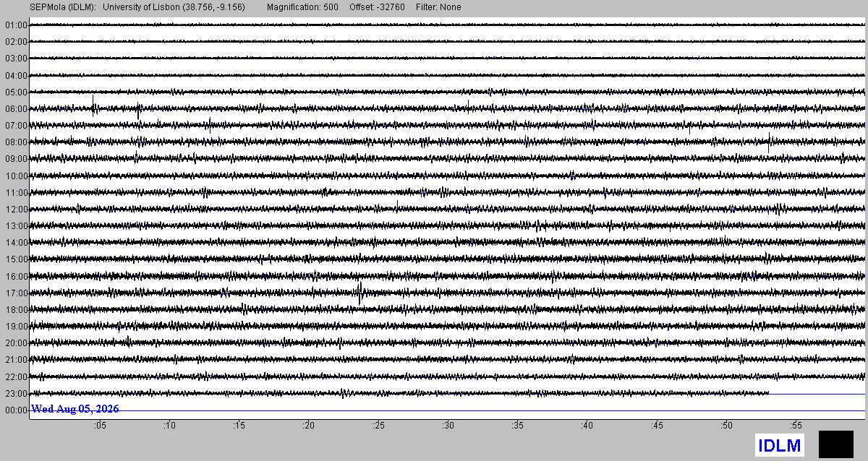Click the Filter: None header value
The image size is (868, 461).
pyautogui.click(x=438, y=7)
